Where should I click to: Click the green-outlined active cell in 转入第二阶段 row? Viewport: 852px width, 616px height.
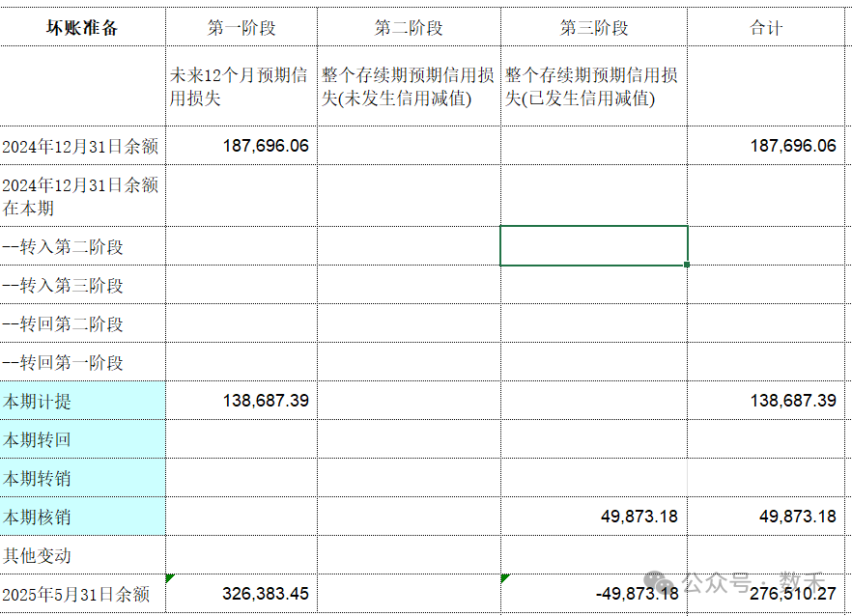(594, 246)
